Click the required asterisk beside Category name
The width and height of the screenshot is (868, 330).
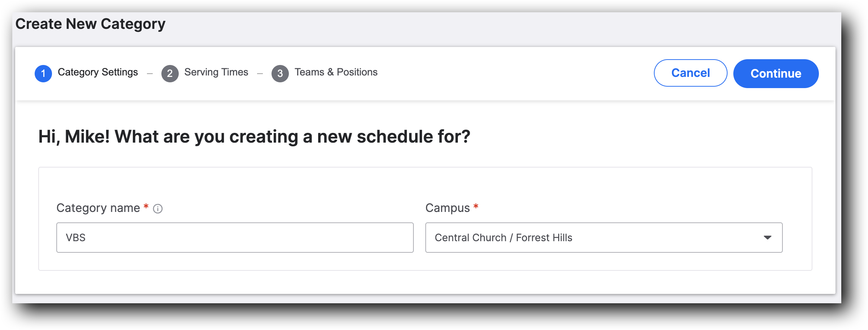tap(145, 207)
